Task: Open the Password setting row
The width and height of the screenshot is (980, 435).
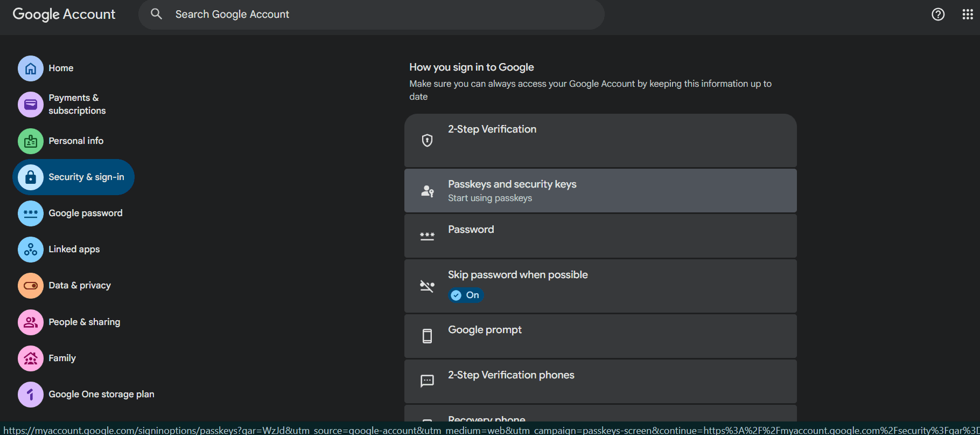Action: click(x=600, y=236)
